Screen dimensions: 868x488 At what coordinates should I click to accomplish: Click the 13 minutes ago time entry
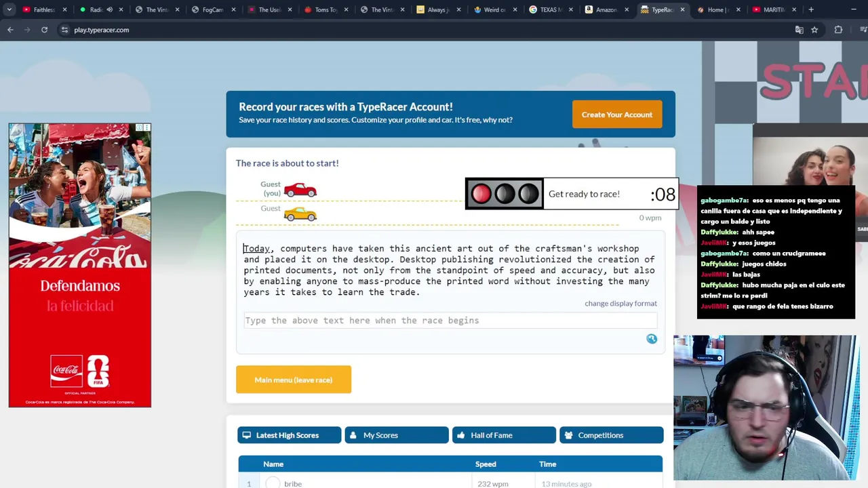tap(566, 484)
